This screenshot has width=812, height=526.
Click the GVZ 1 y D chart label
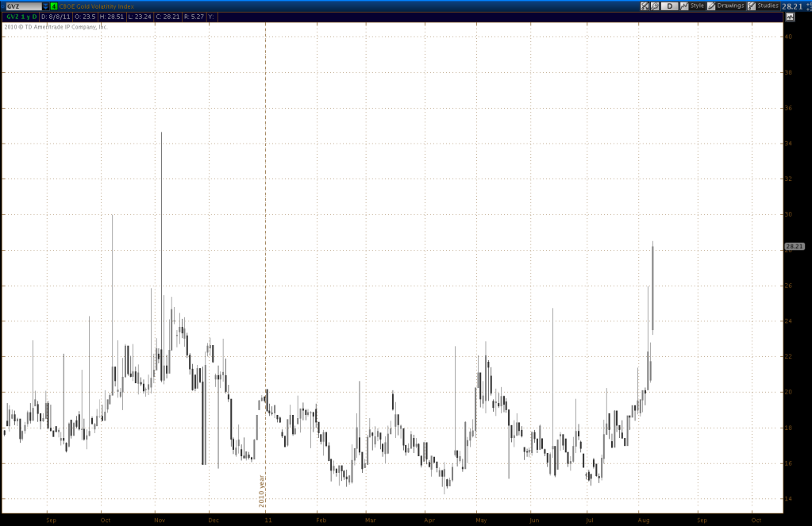click(21, 17)
